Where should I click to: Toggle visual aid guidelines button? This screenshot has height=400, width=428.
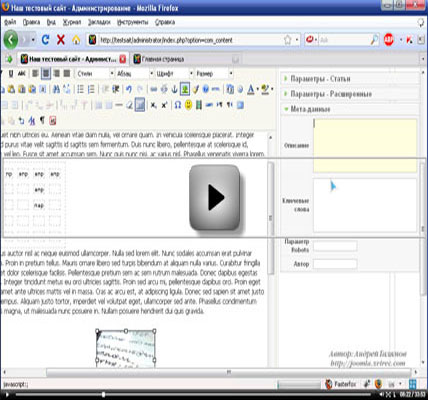[x=140, y=105]
